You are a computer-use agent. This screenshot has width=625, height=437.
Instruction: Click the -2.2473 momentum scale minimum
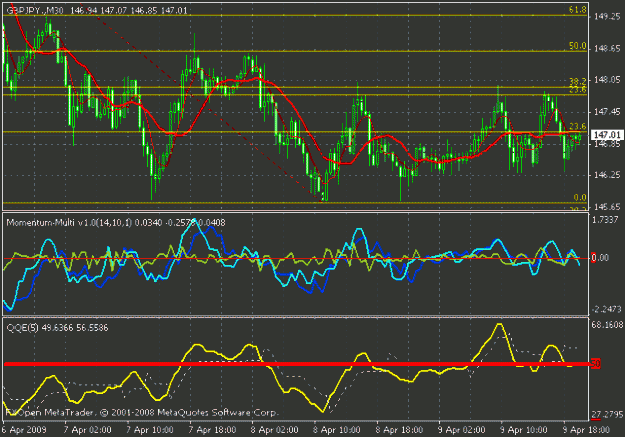pyautogui.click(x=606, y=309)
